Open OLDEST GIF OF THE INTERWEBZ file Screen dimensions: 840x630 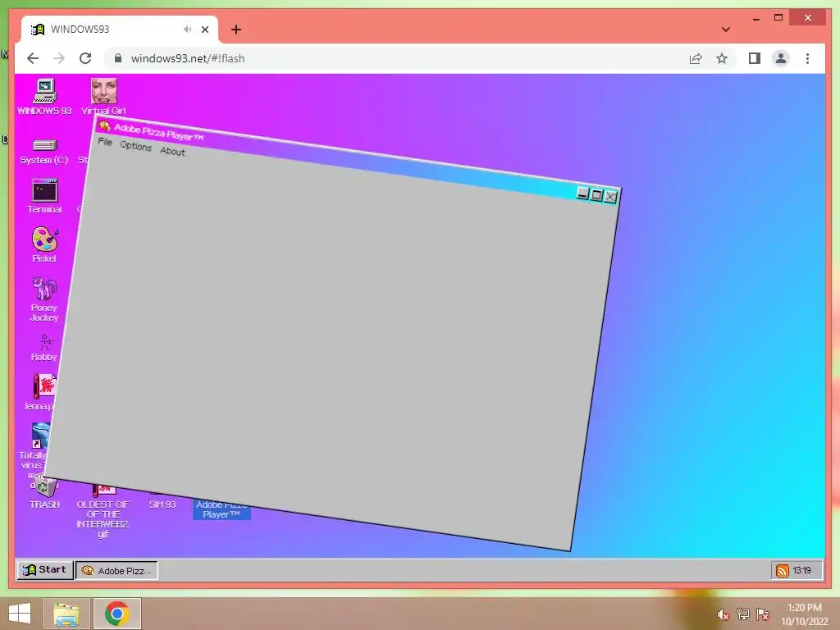[103, 510]
